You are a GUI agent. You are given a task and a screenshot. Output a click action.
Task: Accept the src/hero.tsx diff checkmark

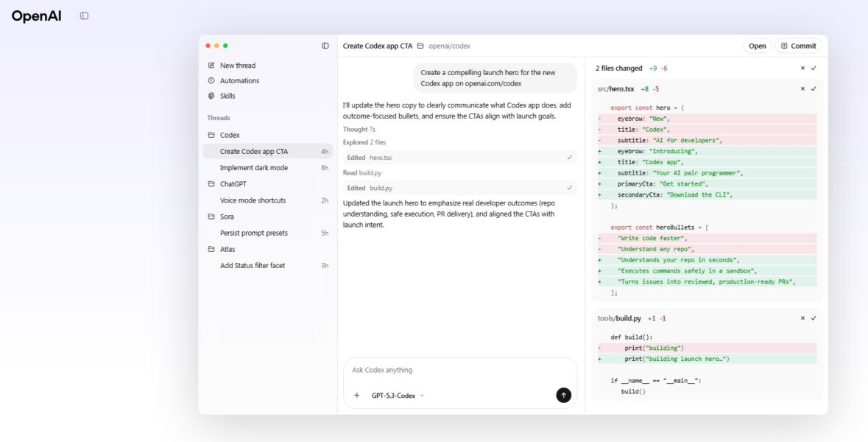813,89
